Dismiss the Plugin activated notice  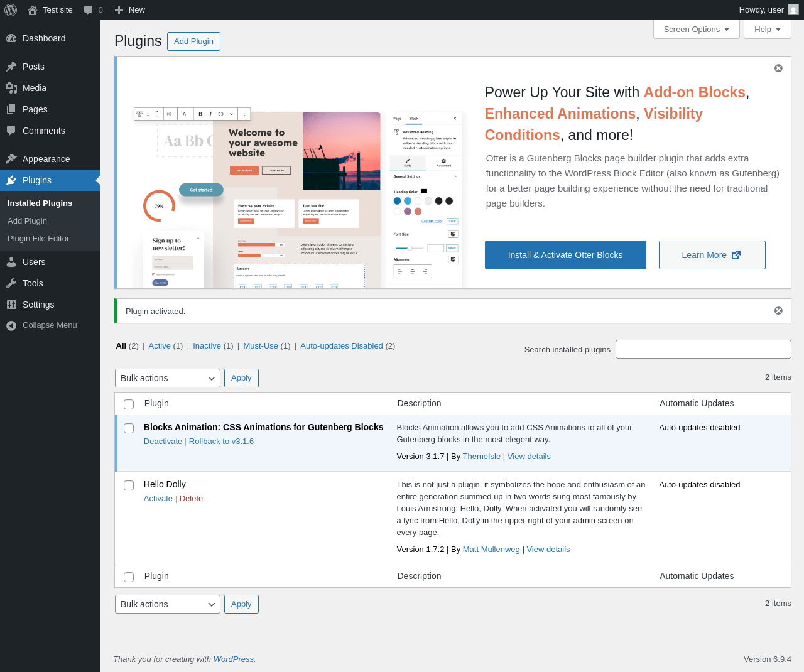(x=778, y=311)
